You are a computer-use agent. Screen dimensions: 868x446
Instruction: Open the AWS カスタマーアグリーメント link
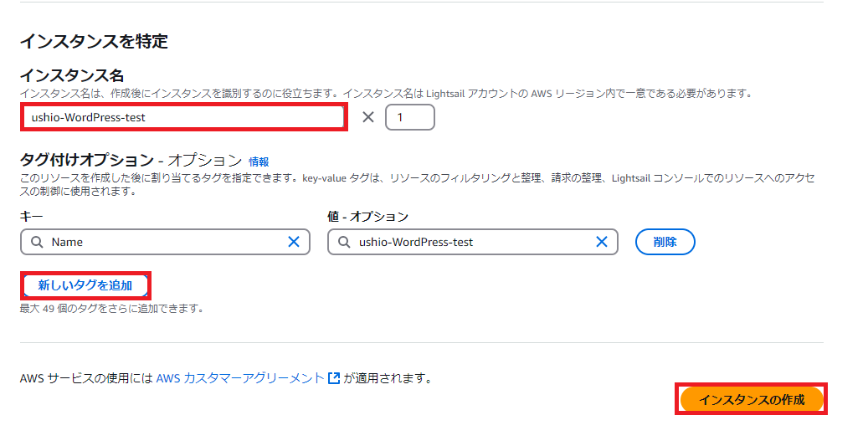tap(240, 378)
